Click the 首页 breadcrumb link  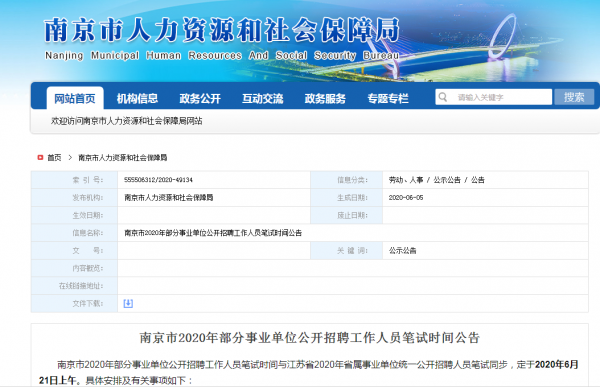54,157
